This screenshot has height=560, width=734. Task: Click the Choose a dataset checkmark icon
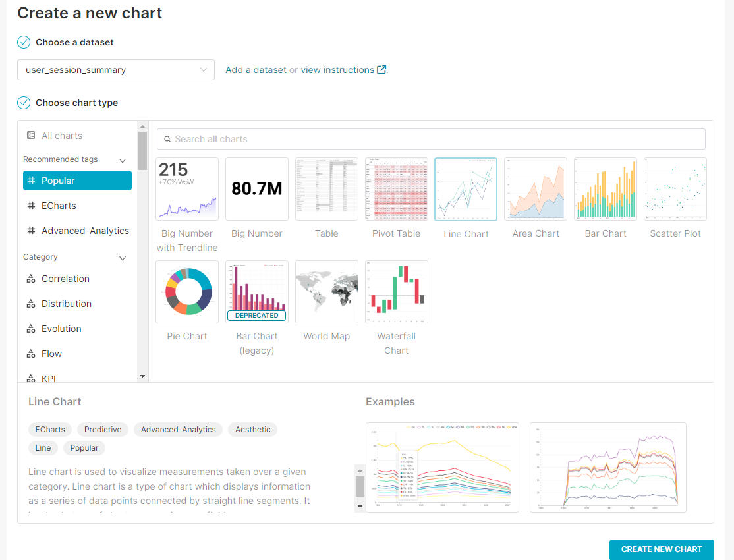(24, 42)
